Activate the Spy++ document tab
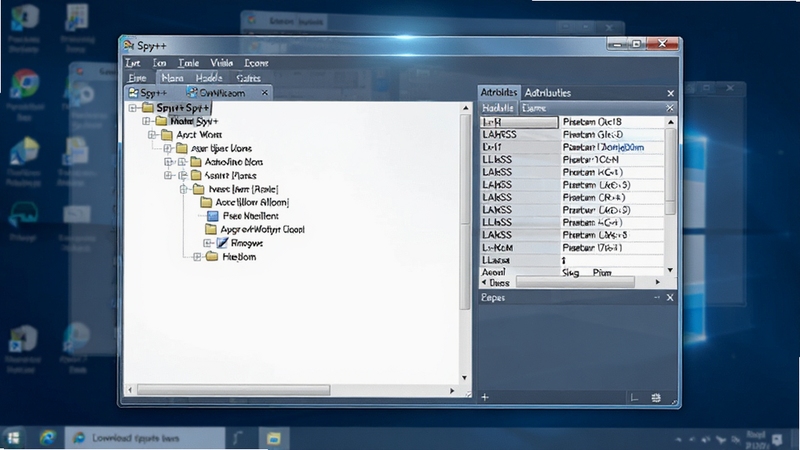Image resolution: width=800 pixels, height=450 pixels. tap(148, 93)
